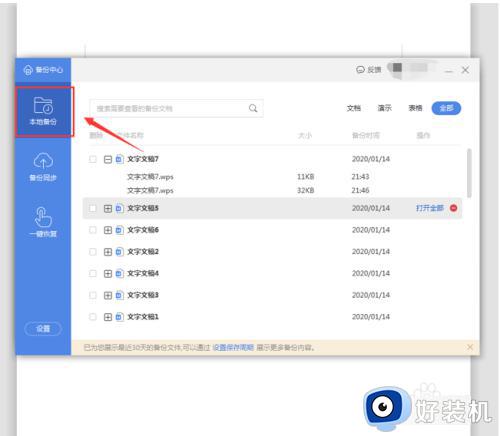Click the 反馈 feedback chat icon
This screenshot has height=436, width=500.
click(360, 70)
